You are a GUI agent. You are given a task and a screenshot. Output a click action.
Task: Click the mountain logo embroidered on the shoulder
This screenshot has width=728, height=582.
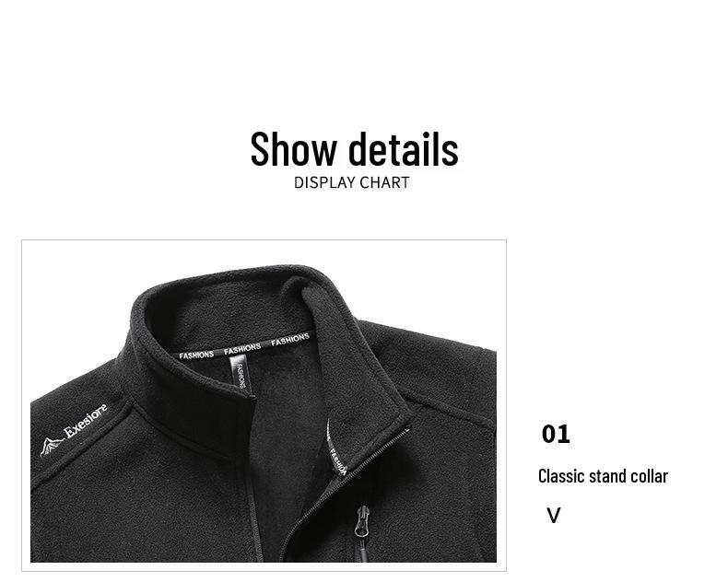[x=51, y=446]
